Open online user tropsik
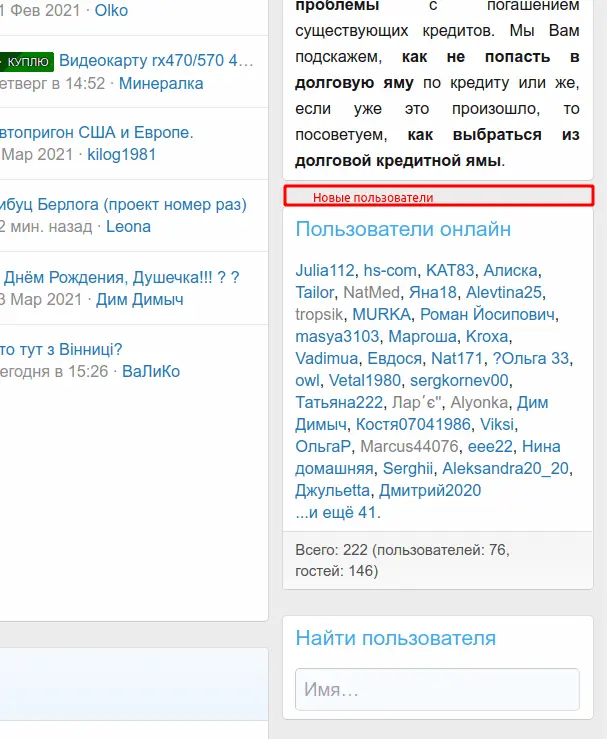This screenshot has height=739, width=607. click(x=319, y=314)
